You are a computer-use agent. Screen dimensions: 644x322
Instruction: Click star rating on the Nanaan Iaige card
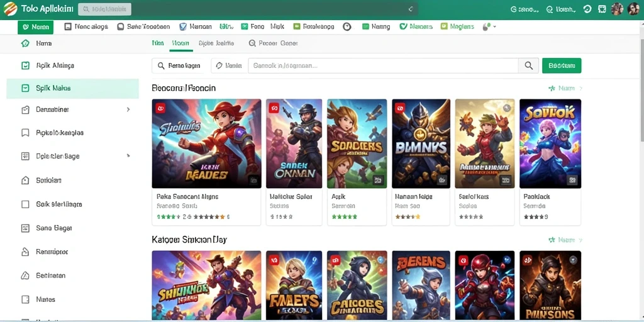pyautogui.click(x=408, y=216)
